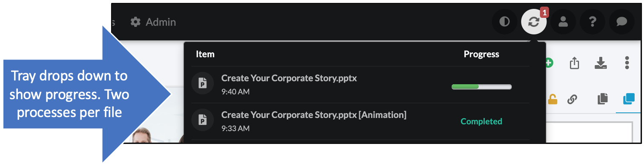This screenshot has height=166, width=644.
Task: Click the help question mark icon
Action: (x=592, y=21)
